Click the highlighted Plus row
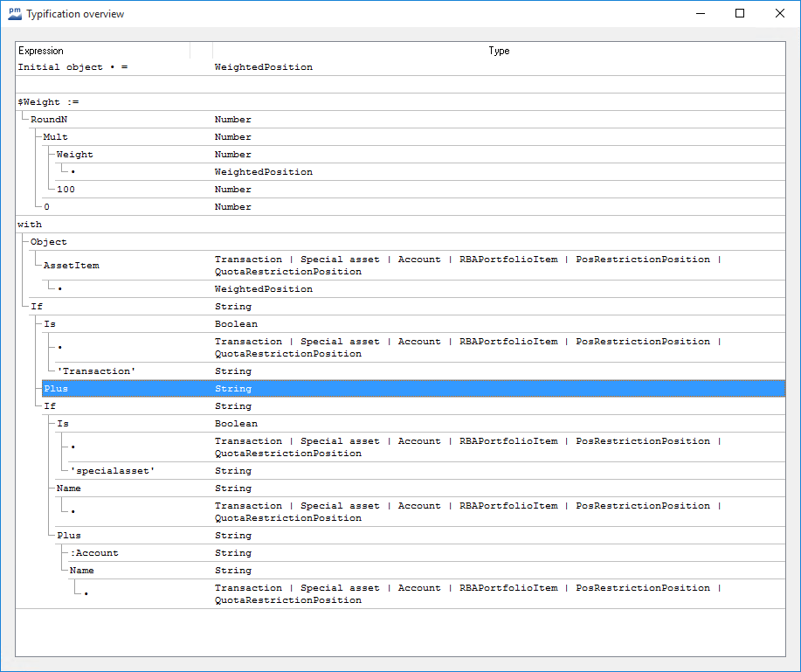The width and height of the screenshot is (801, 672). coord(56,389)
